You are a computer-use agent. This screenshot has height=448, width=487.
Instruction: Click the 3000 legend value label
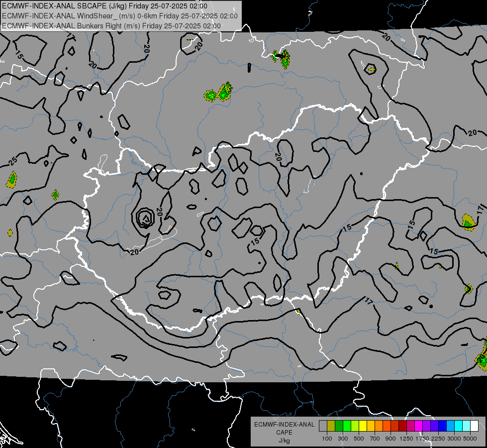[454, 439]
